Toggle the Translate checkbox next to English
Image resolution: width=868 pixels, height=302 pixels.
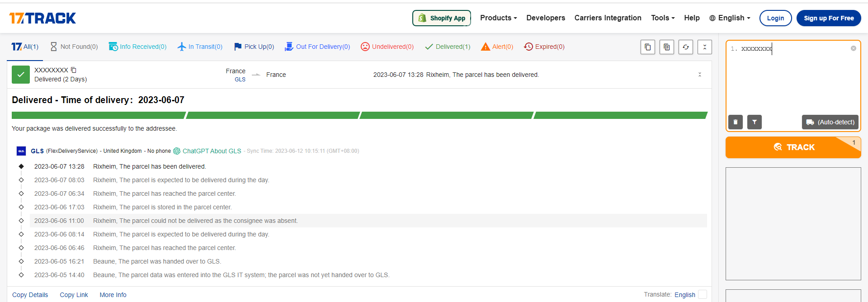click(703, 294)
